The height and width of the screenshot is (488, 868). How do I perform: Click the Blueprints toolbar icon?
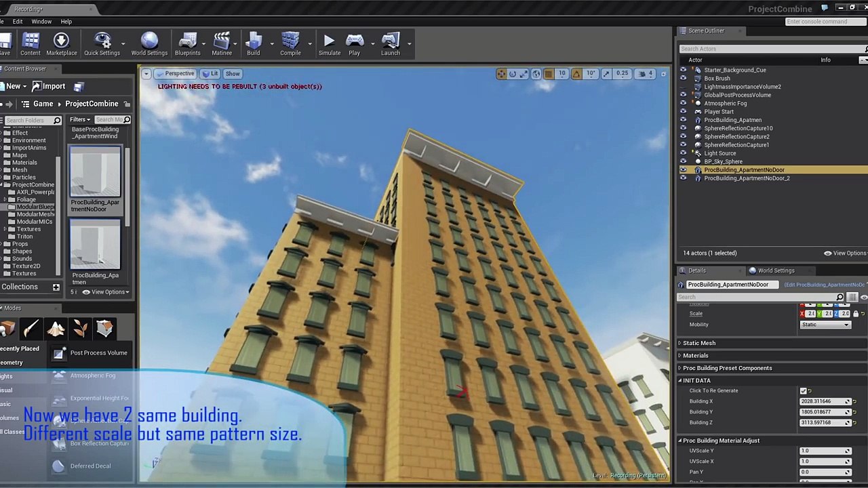coord(187,45)
